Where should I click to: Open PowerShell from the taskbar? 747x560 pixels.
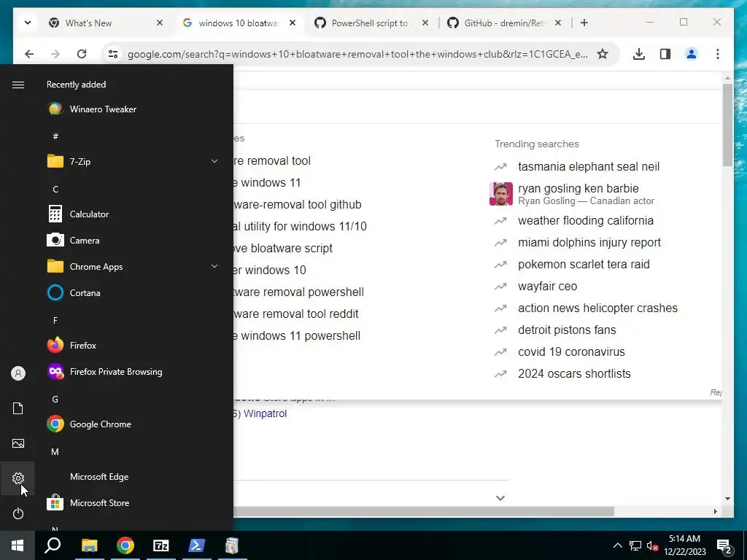(197, 545)
